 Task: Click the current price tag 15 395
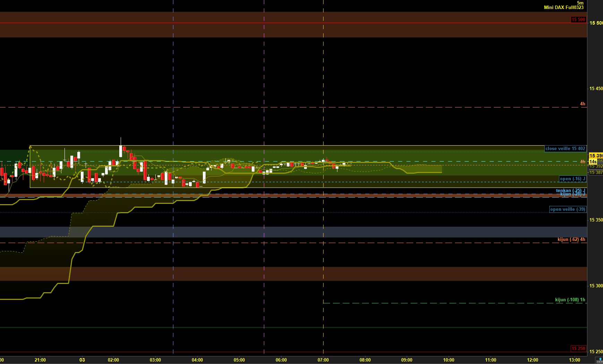point(596,156)
